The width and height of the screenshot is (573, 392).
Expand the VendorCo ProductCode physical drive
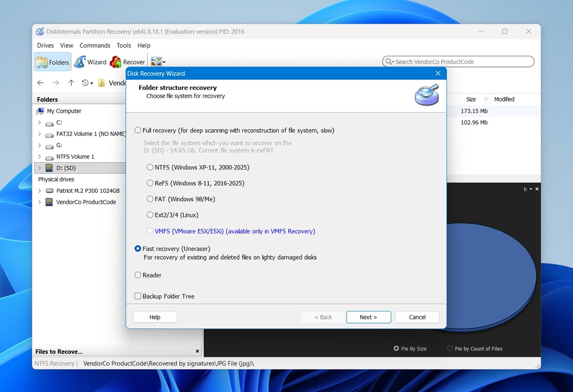(39, 202)
